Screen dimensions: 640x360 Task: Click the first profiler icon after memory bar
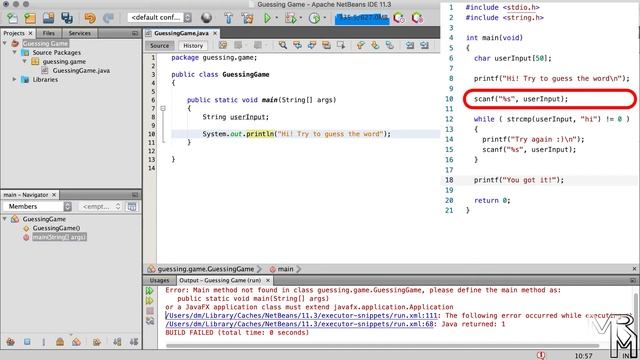coord(399,18)
